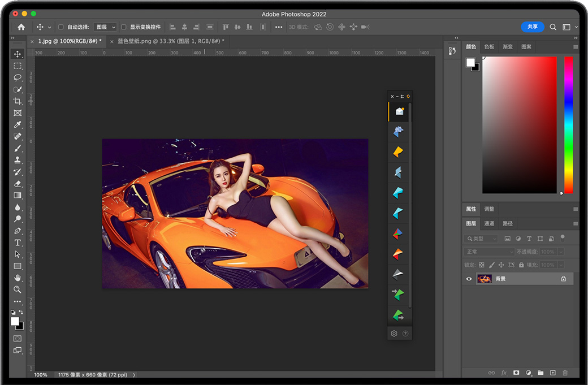Open the 图层 auto-select dropdown

point(105,27)
